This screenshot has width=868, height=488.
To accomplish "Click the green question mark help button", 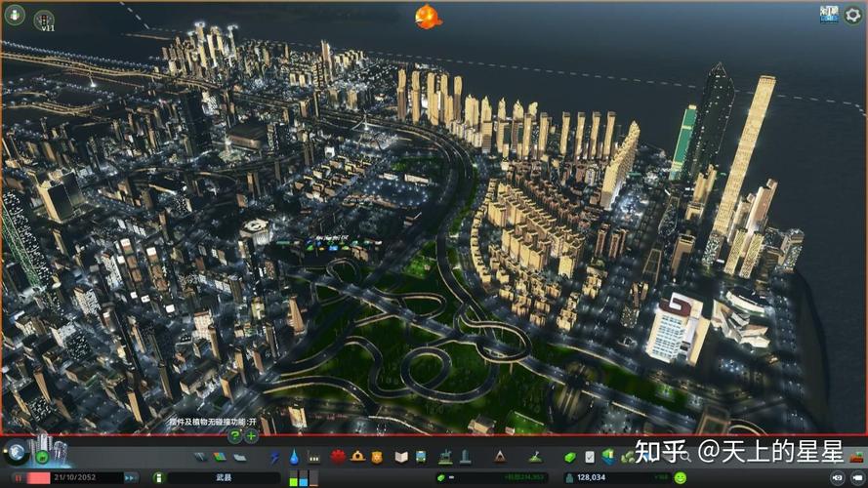I will (x=235, y=436).
